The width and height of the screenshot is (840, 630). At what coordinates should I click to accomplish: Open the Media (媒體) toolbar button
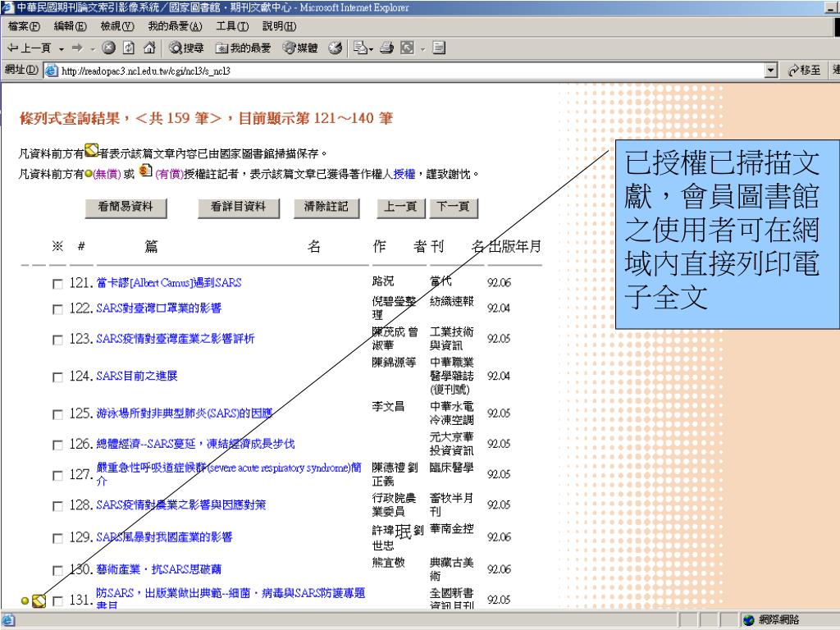(x=300, y=48)
